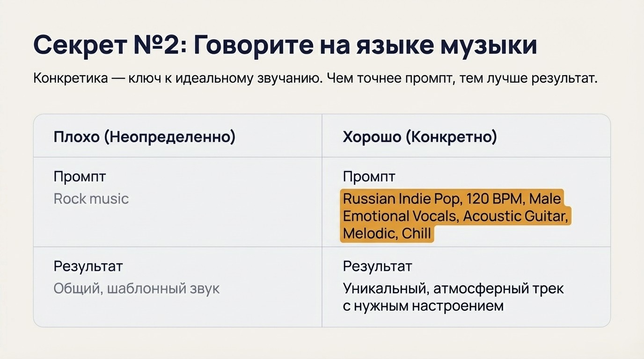
Task: Click the title "Секрет №2: Говорите на языке музыки"
Action: point(285,46)
